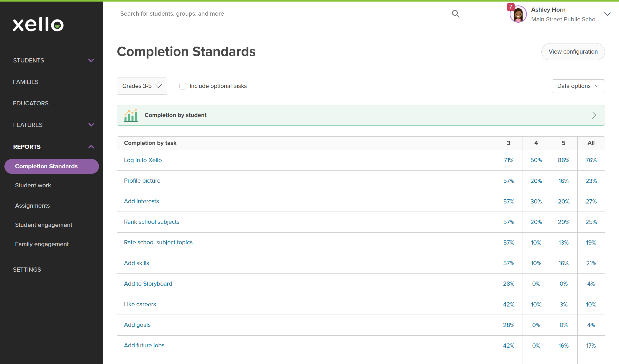Collapse the Reports sidebar section

click(91, 147)
